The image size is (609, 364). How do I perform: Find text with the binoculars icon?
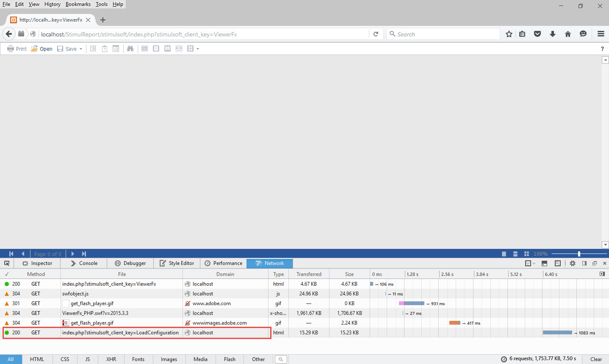(x=130, y=49)
